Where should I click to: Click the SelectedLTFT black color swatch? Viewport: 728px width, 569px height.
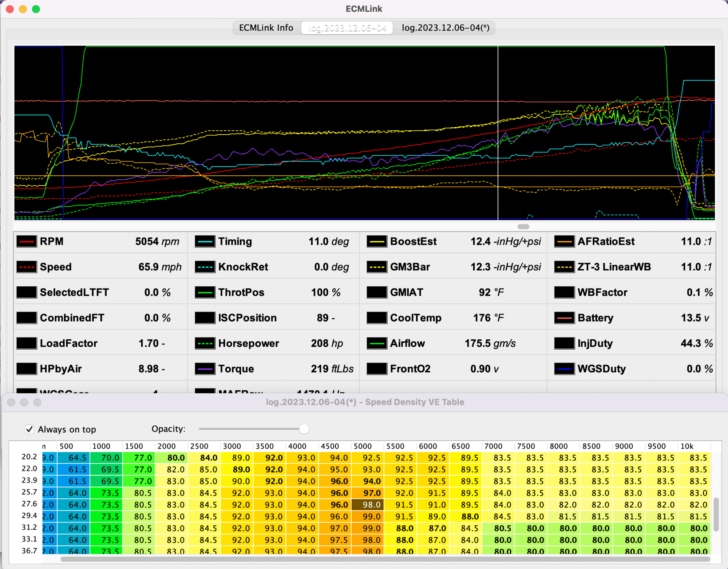pyautogui.click(x=27, y=293)
